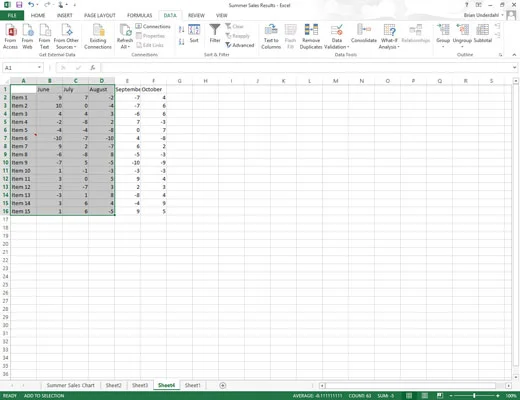Image resolution: width=520 pixels, height=400 pixels.
Task: Open the Summer Sales Chart sheet tab
Action: coord(70,385)
